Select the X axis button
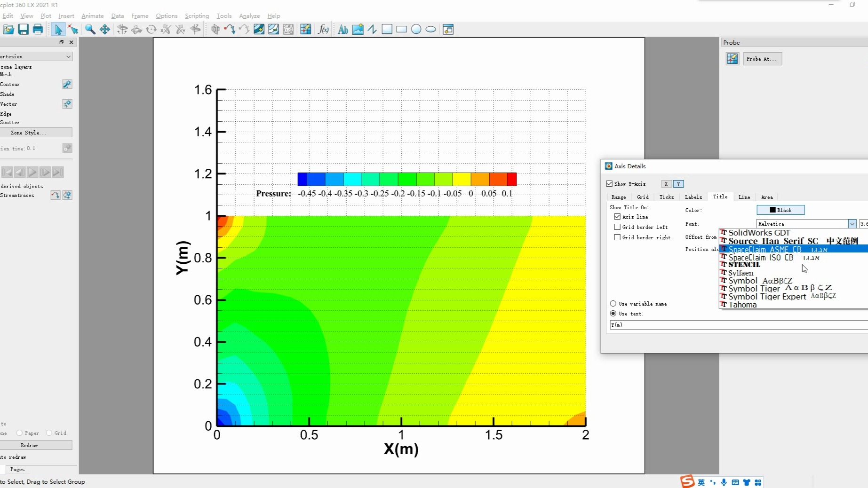The height and width of the screenshot is (488, 868). [666, 184]
